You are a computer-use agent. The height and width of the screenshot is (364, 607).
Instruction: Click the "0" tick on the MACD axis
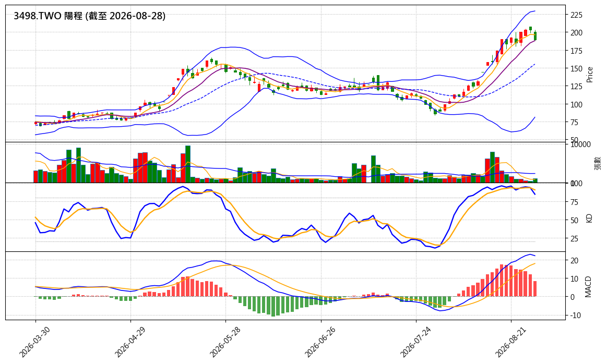573,297
